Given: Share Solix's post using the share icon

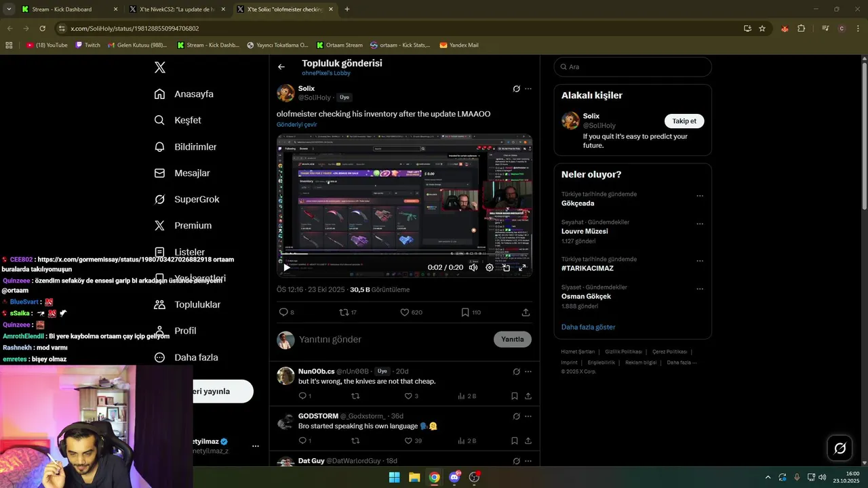Looking at the screenshot, I should click(526, 312).
